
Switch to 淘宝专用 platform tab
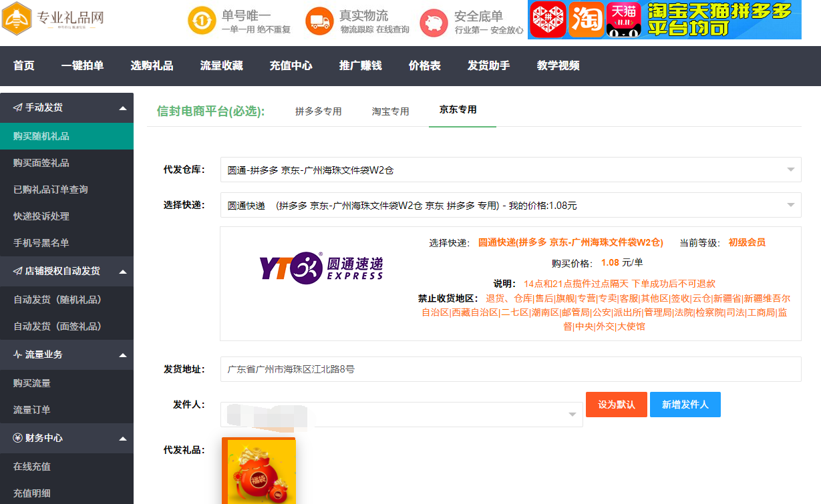tap(390, 111)
